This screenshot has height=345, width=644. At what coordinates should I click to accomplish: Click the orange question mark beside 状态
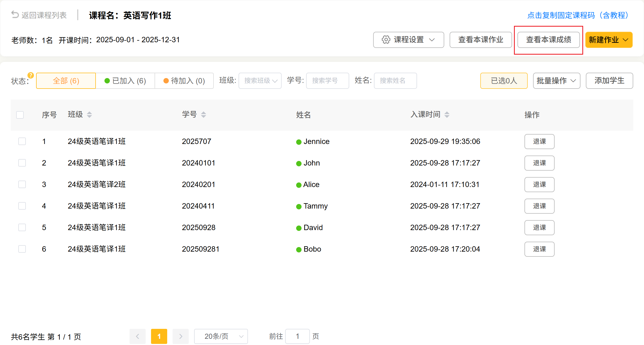(x=31, y=75)
